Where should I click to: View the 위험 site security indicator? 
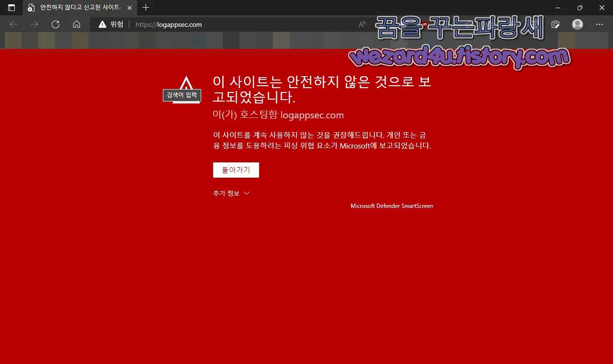pyautogui.click(x=111, y=24)
